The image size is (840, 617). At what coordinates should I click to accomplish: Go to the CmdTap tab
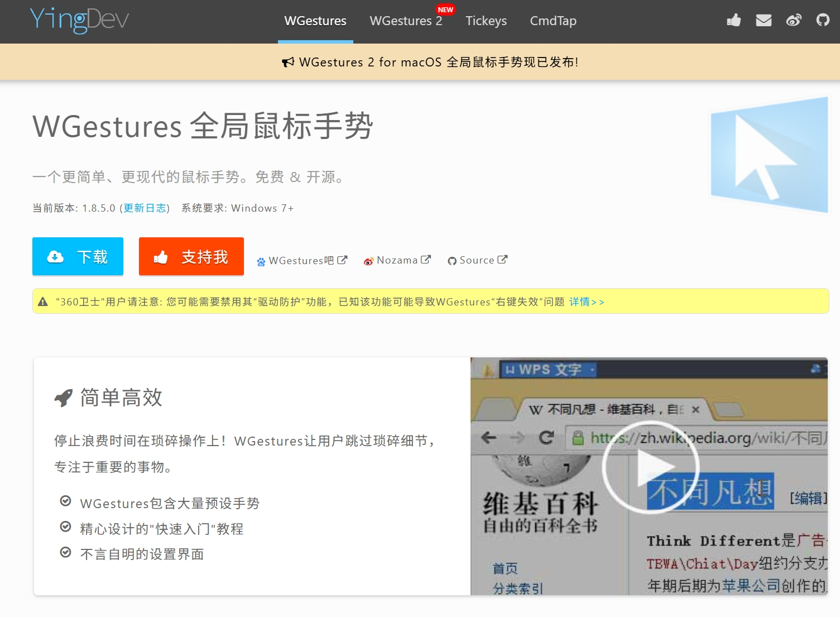tap(553, 21)
